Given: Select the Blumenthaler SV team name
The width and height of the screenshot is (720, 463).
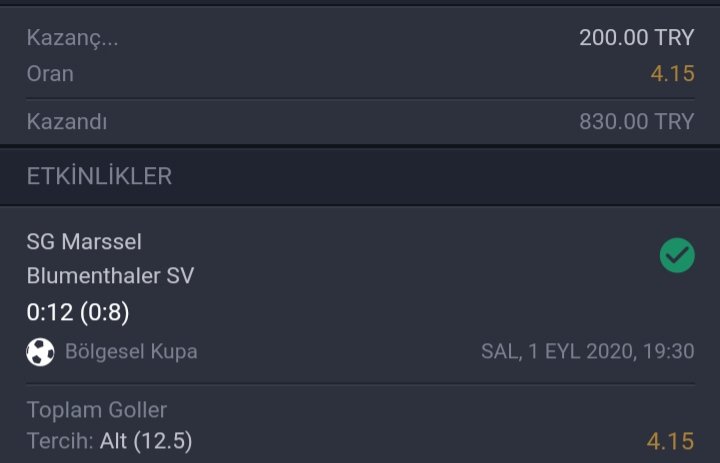Looking at the screenshot, I should [x=110, y=276].
